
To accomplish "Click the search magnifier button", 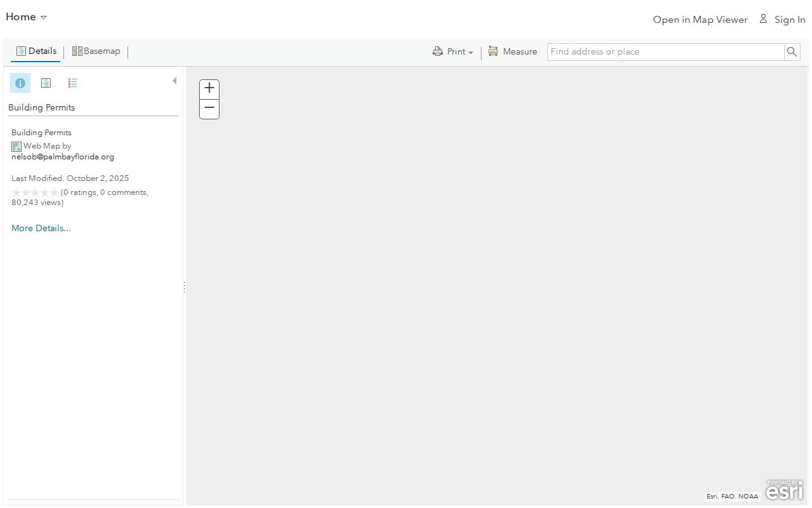I will (792, 52).
